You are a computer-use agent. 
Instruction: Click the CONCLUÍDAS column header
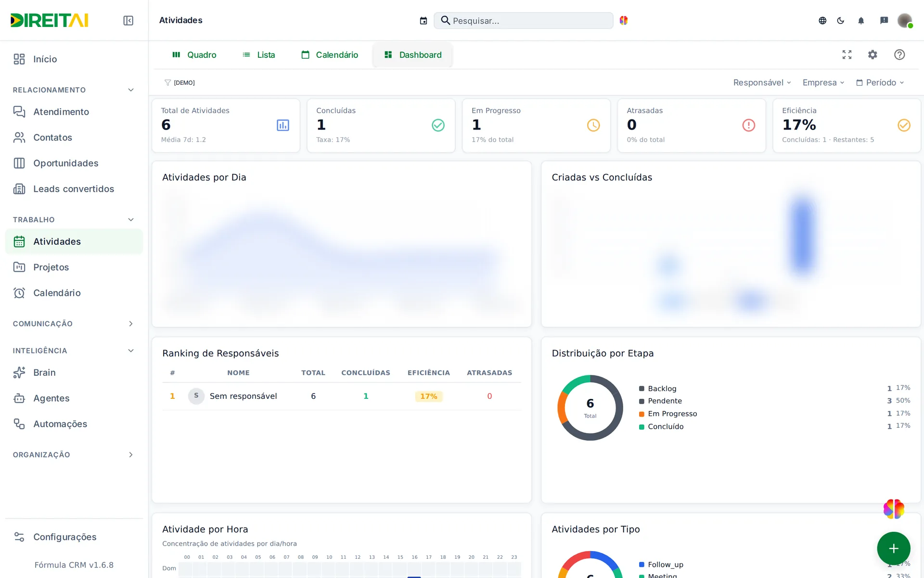click(x=366, y=373)
